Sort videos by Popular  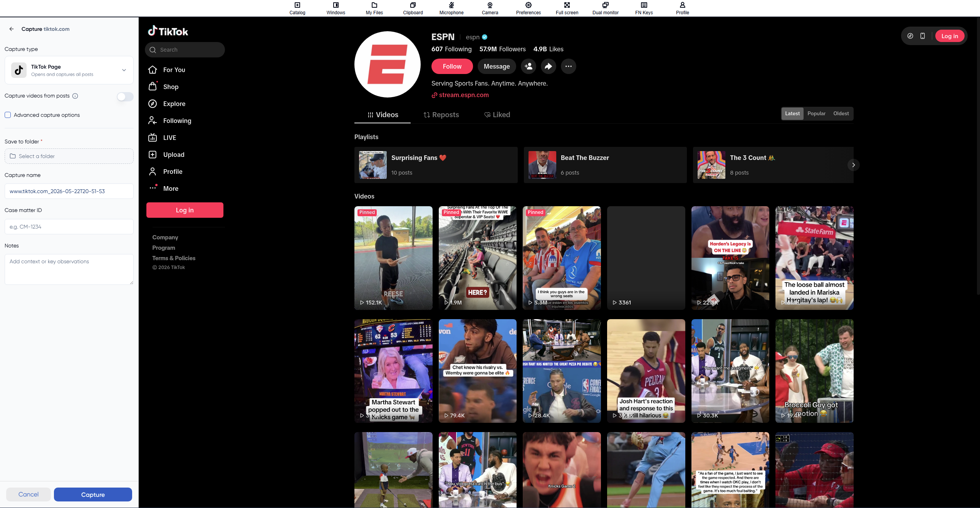[816, 114]
